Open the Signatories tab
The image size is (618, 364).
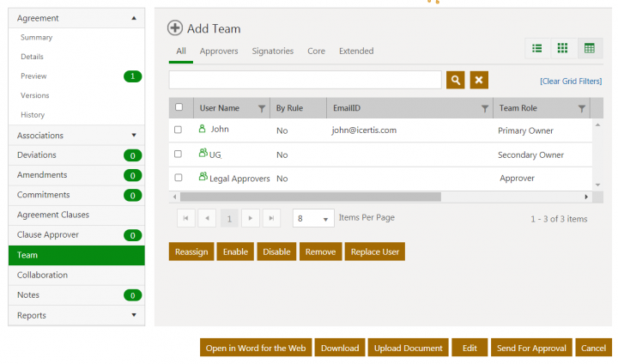[272, 52]
